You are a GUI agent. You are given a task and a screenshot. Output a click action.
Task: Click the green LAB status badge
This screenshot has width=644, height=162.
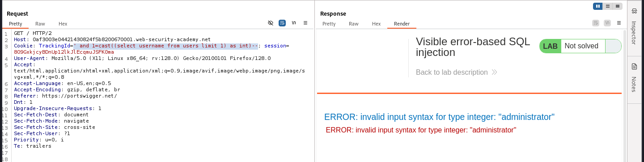tap(550, 46)
